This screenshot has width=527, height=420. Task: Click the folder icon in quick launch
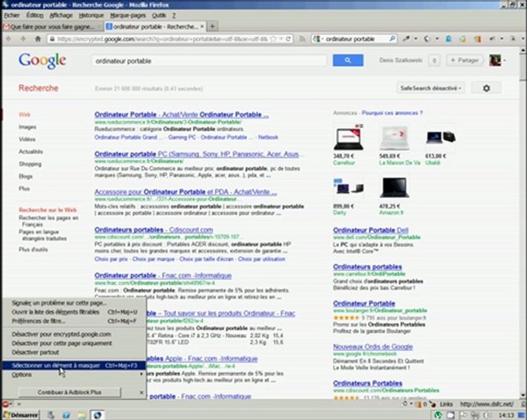click(x=82, y=415)
